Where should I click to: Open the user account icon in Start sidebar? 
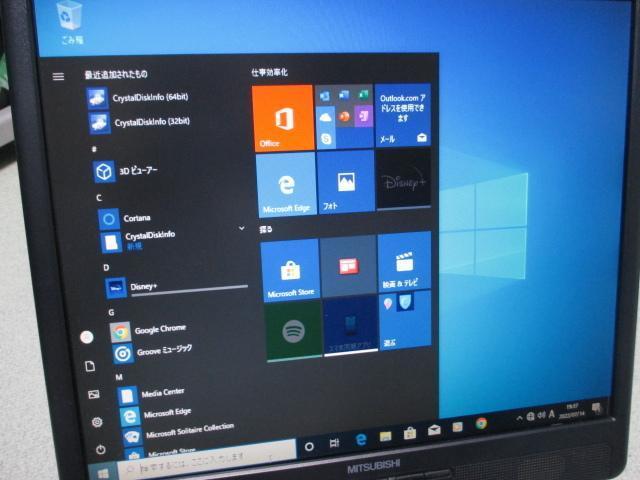87,337
